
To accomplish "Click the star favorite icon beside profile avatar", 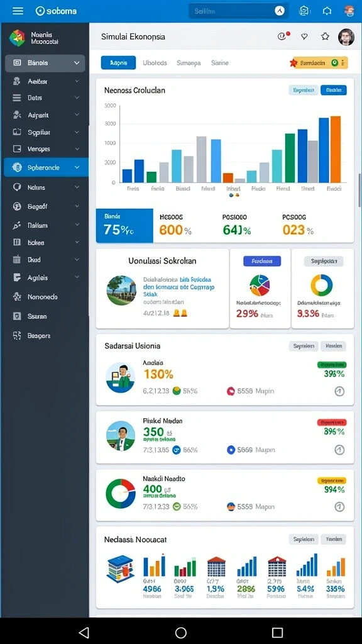I will point(325,36).
